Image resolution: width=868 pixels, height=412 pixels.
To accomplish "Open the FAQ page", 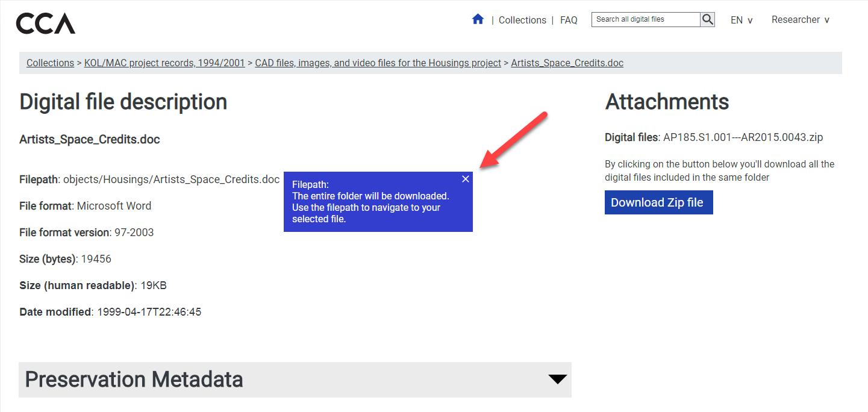I will point(569,20).
